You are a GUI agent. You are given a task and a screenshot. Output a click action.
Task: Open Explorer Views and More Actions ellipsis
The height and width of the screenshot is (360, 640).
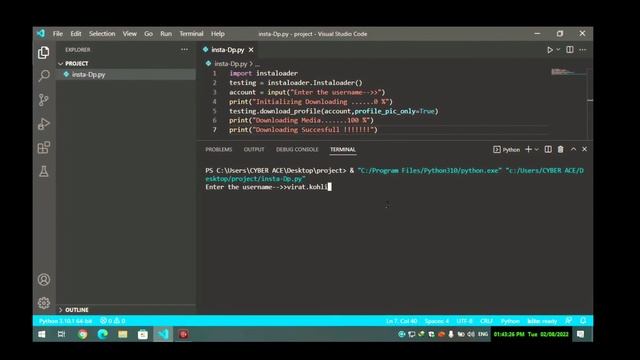point(184,49)
